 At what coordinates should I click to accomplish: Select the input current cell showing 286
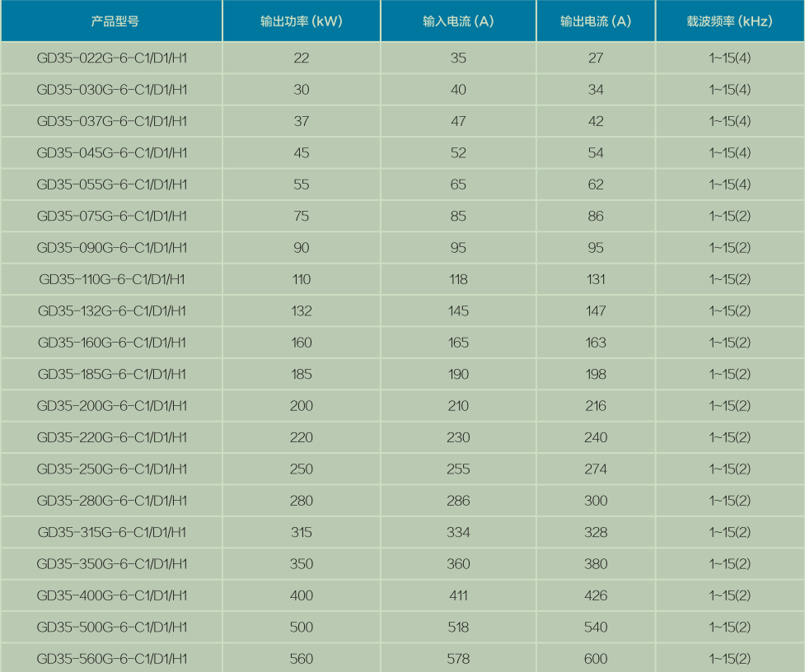point(458,501)
